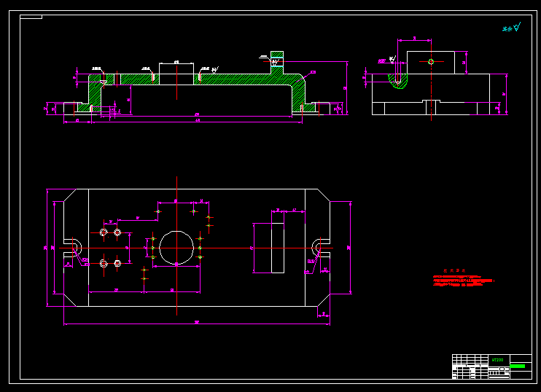Pick the green hatched semicircular break-out section
541x392 pixels.
398,82
